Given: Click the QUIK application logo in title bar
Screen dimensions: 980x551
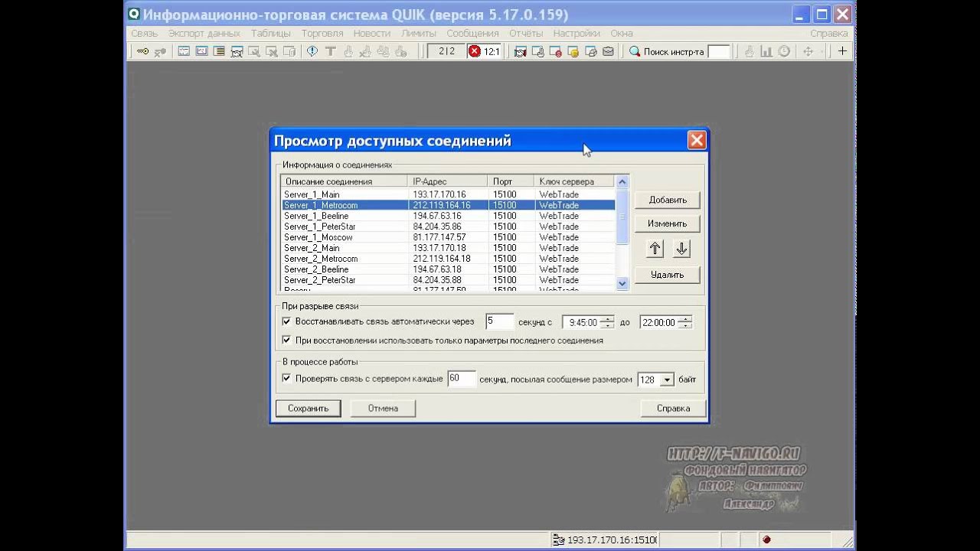Looking at the screenshot, I should coord(133,15).
